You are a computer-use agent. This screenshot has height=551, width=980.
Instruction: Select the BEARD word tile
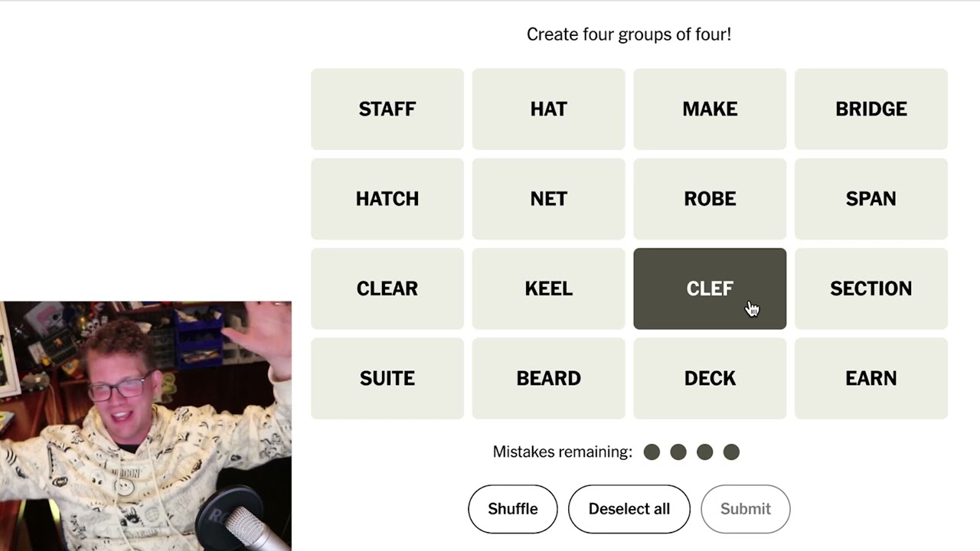[x=548, y=378]
